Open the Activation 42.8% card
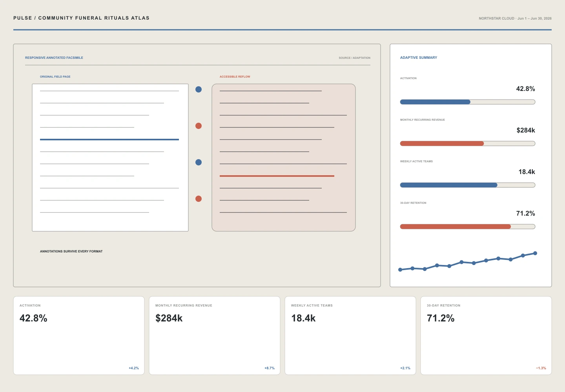 [x=79, y=336]
